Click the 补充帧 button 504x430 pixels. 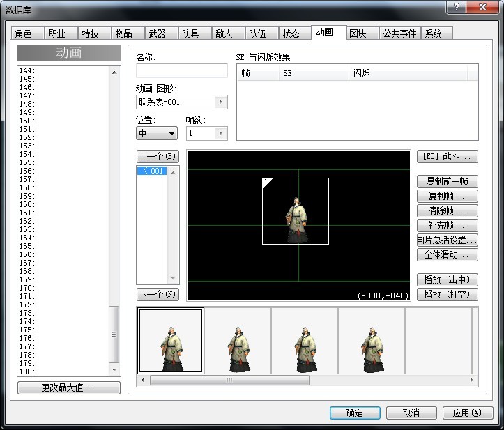[447, 225]
